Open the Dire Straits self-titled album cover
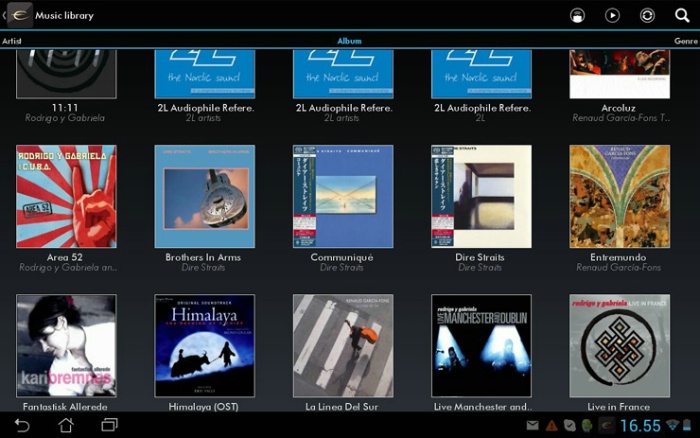Screen dimensions: 700x438 click(481, 196)
